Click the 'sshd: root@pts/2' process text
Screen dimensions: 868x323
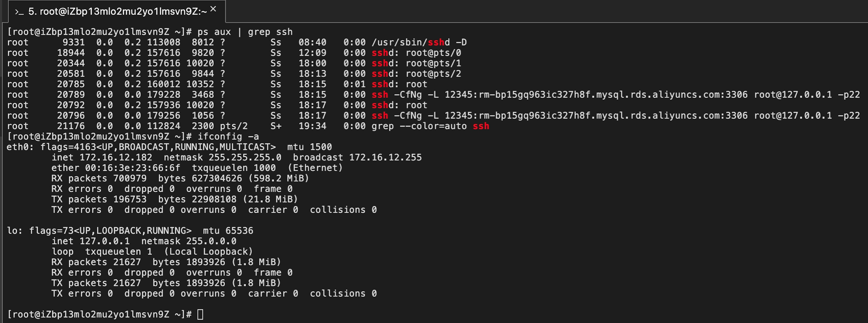click(x=416, y=74)
